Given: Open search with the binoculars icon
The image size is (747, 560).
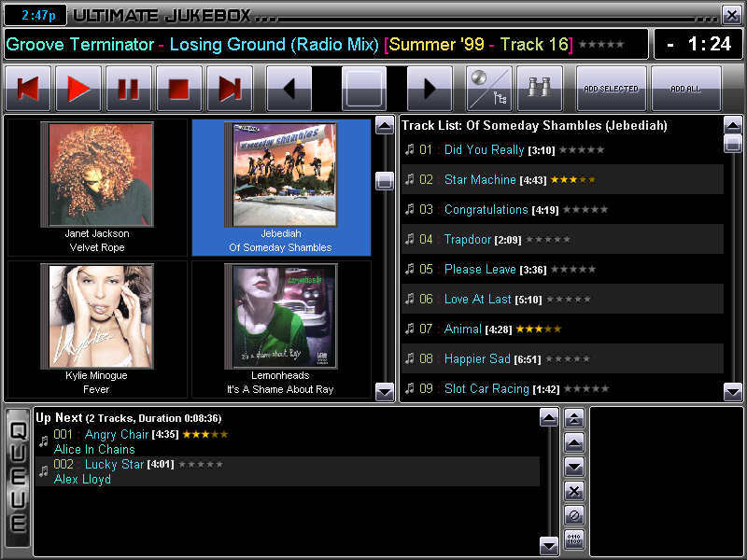Looking at the screenshot, I should (x=540, y=89).
